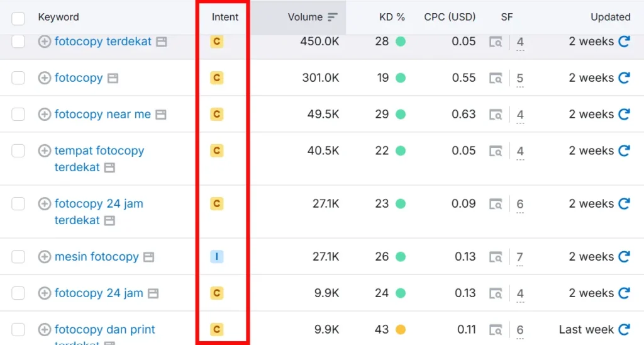Refresh metrics for mesin fotocopy

click(625, 257)
